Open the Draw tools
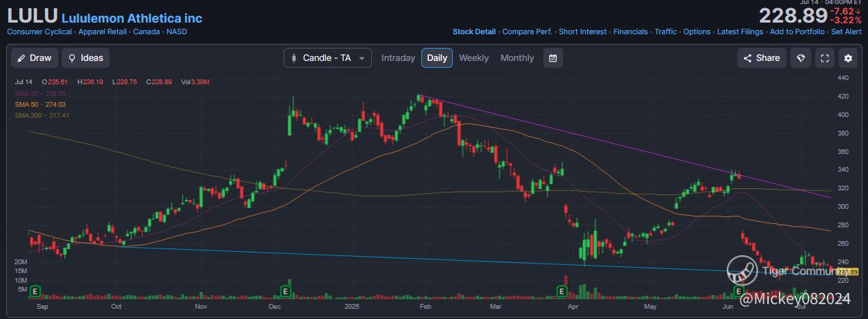This screenshot has width=868, height=319. point(35,58)
